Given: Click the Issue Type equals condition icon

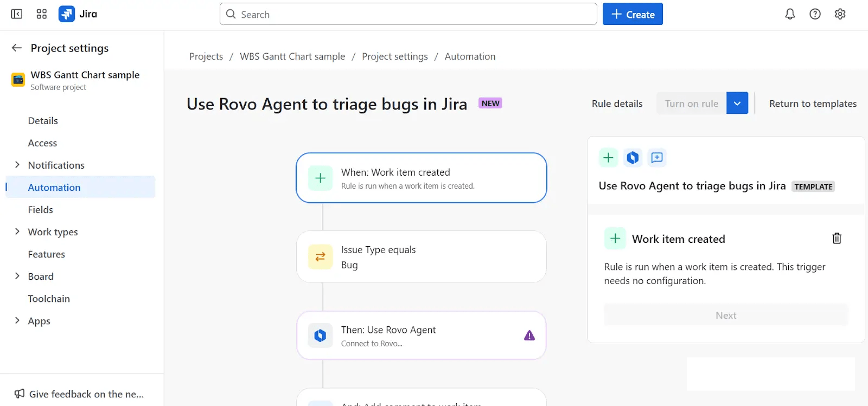Looking at the screenshot, I should 321,257.
